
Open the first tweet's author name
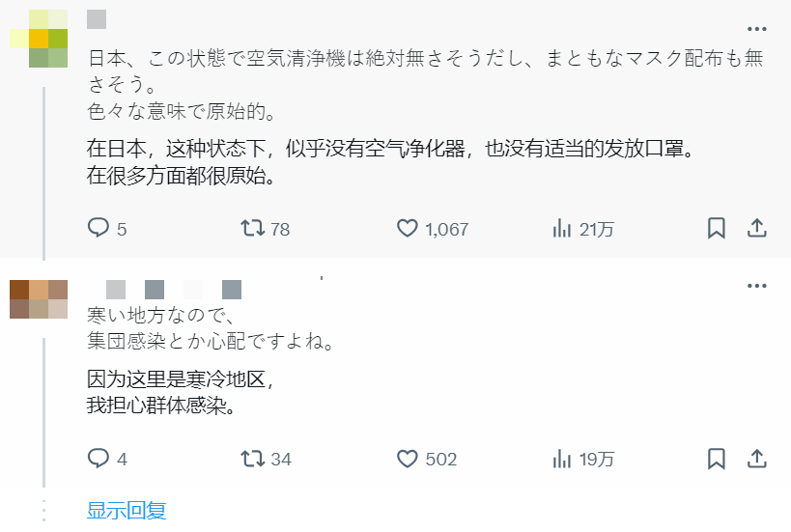coord(97,19)
